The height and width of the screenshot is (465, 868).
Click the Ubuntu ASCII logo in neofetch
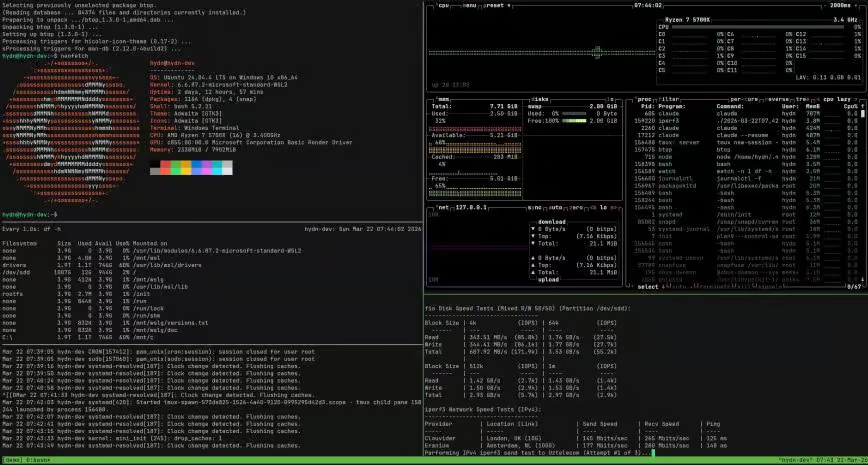click(x=69, y=132)
